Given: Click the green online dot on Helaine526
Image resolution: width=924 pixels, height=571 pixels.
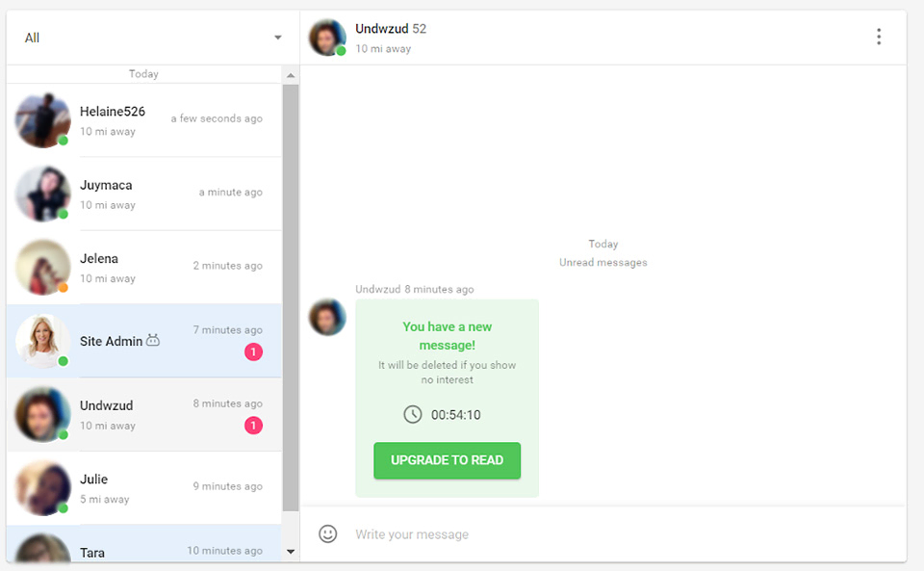Looking at the screenshot, I should (63, 140).
